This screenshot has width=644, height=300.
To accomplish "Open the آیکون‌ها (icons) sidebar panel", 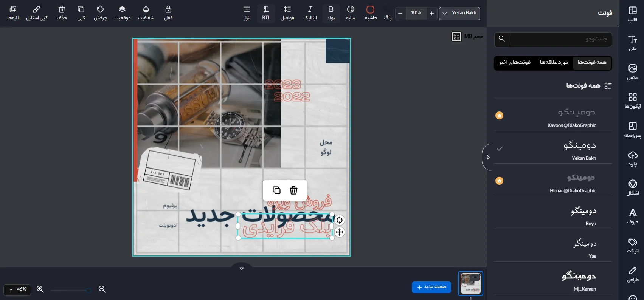I will [x=633, y=100].
